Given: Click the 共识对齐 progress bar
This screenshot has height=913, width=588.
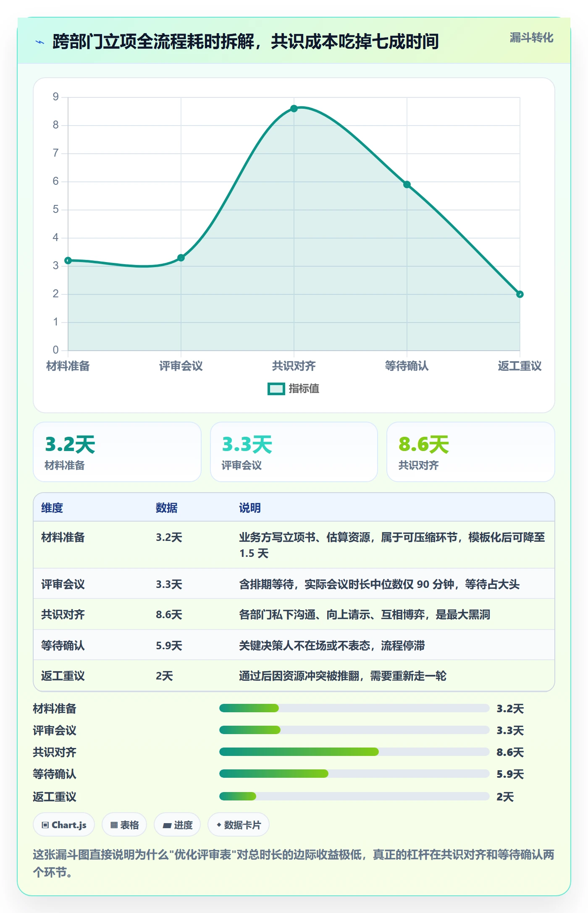Looking at the screenshot, I should click(354, 752).
